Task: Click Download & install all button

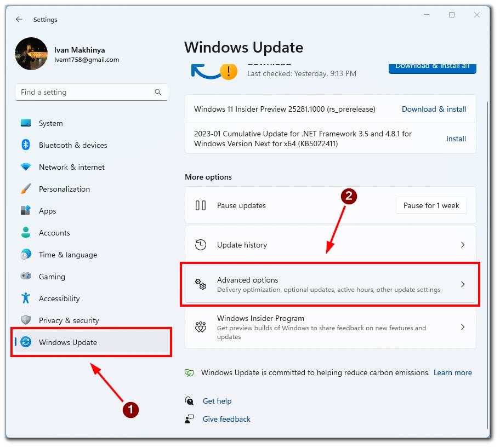Action: pos(432,68)
